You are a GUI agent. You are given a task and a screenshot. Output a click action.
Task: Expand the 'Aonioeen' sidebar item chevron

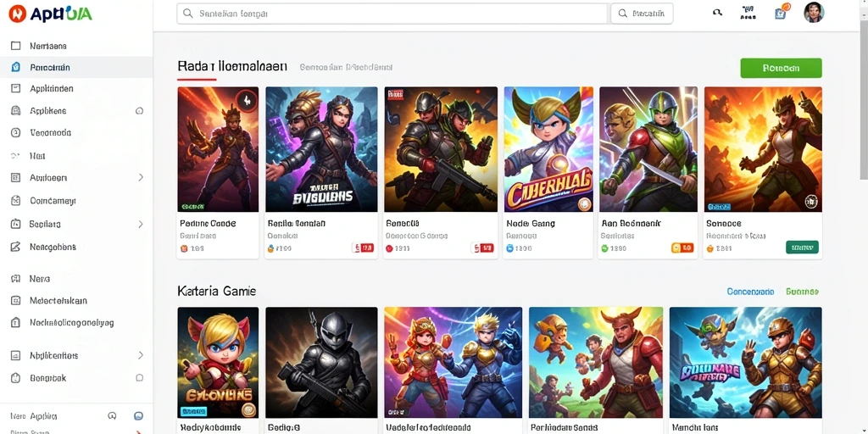pyautogui.click(x=141, y=178)
